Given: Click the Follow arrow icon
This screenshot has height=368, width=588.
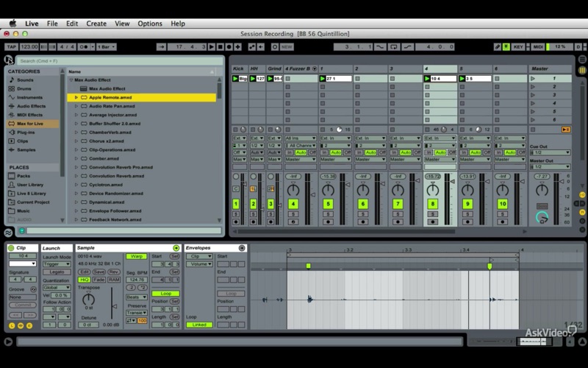Looking at the screenshot, I should tap(161, 47).
